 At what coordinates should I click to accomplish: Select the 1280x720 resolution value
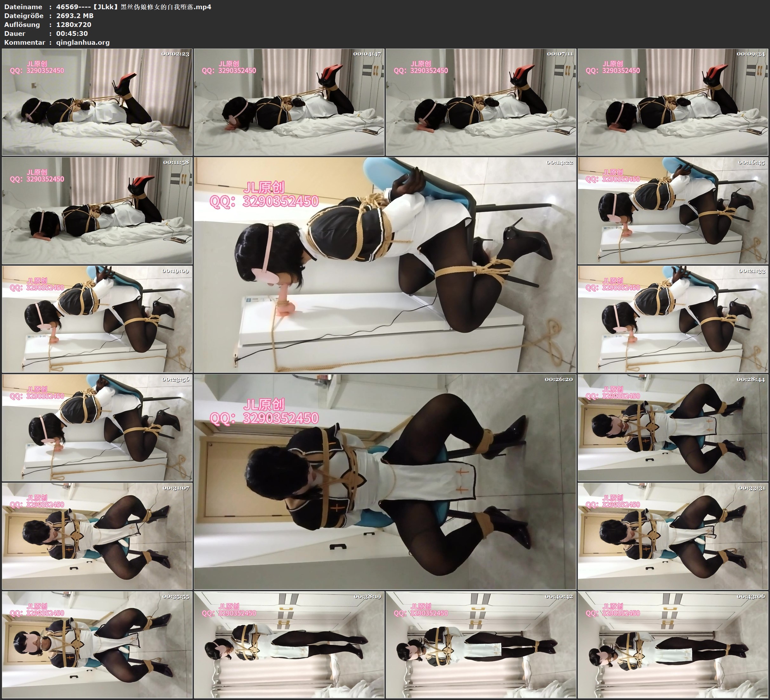pos(74,24)
